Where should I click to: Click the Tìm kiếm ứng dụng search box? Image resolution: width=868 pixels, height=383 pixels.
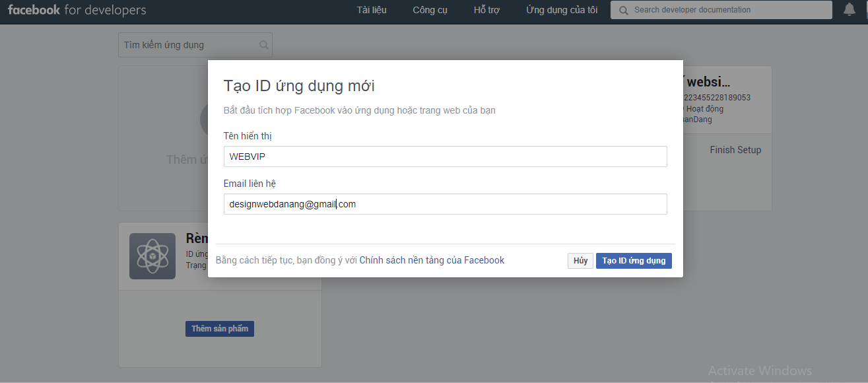(x=195, y=45)
